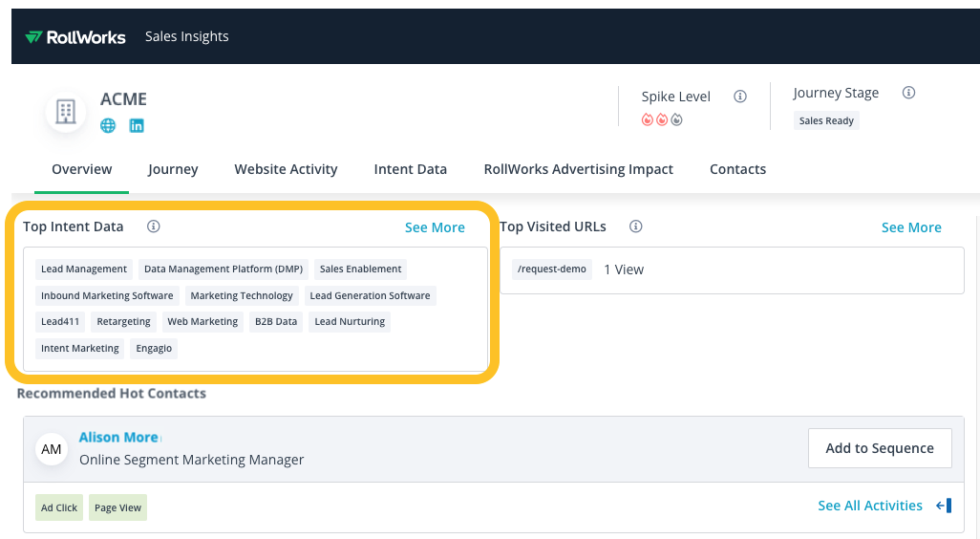Click the ACME building avatar icon

(66, 113)
